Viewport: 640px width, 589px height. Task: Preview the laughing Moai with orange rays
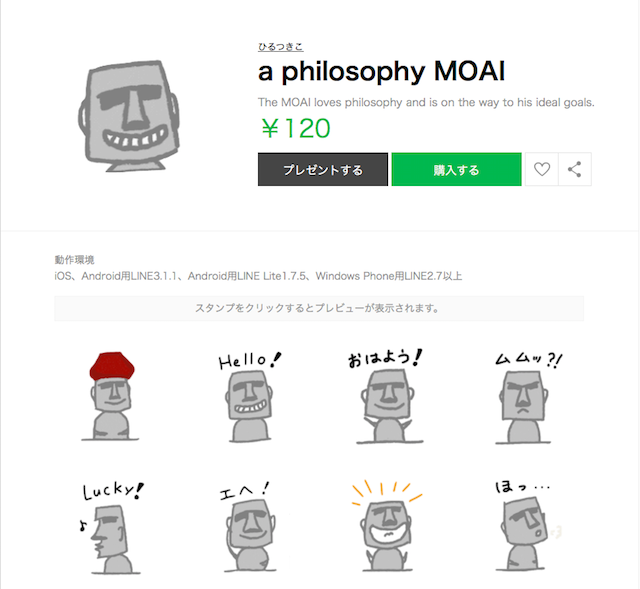387,526
